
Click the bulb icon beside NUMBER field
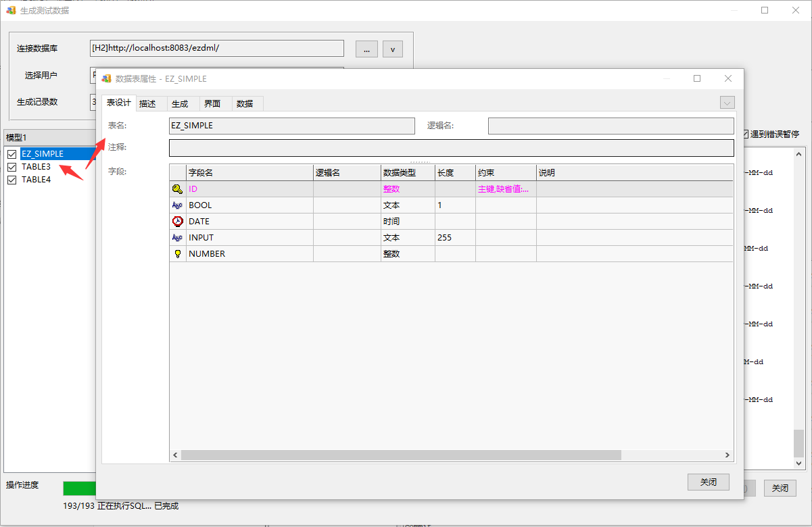[x=178, y=254]
